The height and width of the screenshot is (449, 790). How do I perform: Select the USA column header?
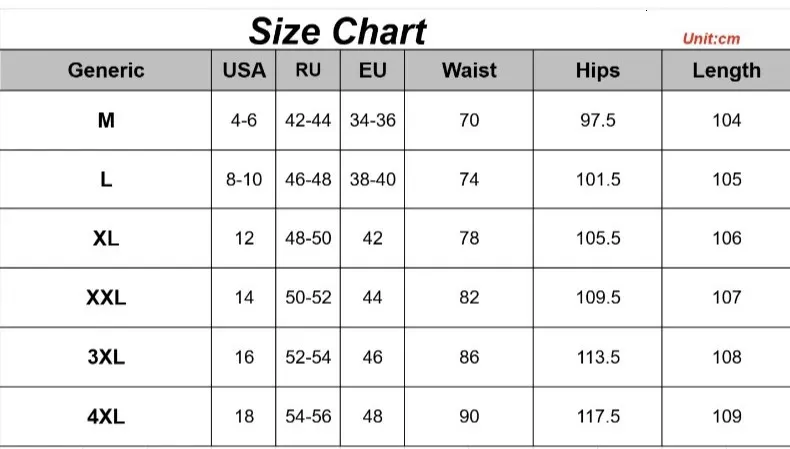point(244,70)
